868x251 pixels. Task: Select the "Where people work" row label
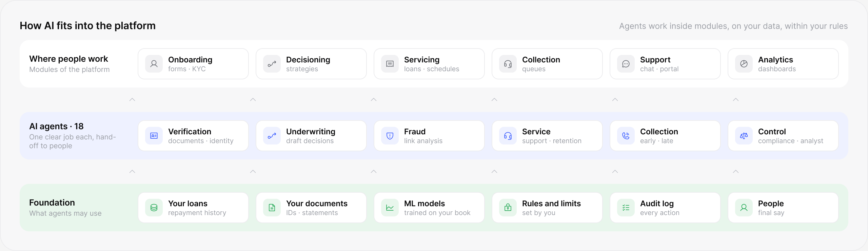[68, 59]
